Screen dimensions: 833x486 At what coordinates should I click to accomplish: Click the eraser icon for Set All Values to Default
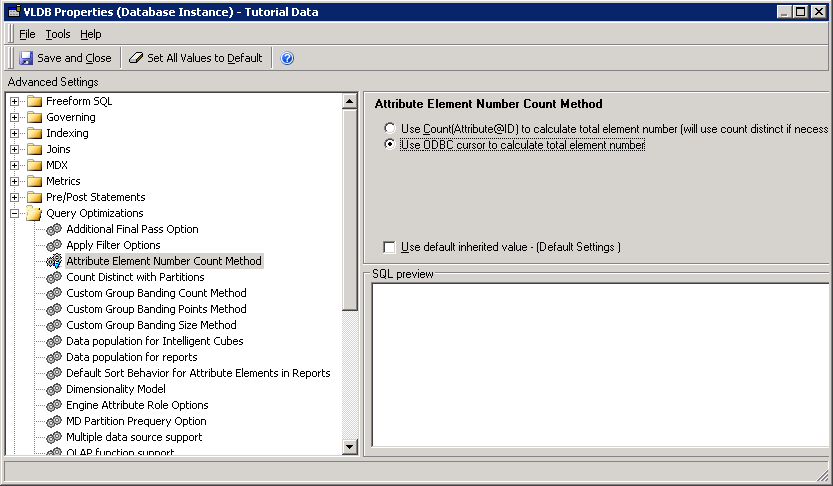click(x=136, y=58)
